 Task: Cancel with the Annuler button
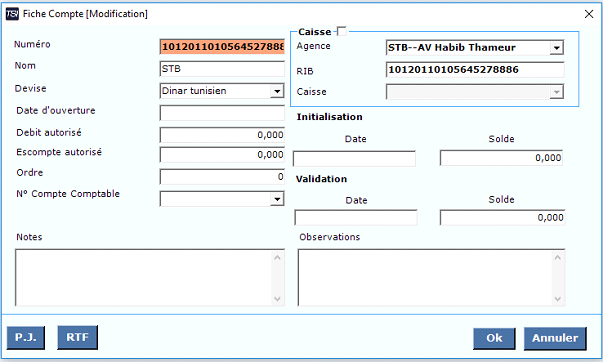point(555,338)
